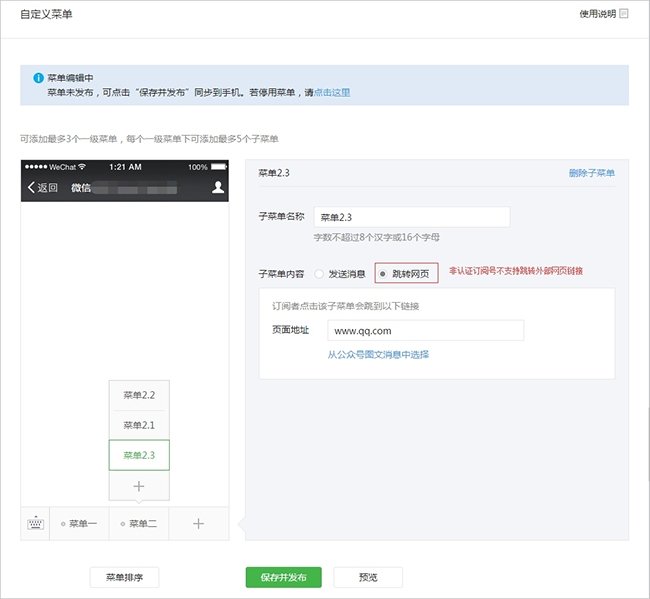Open 菜单一 in the phone menu bar

click(79, 524)
